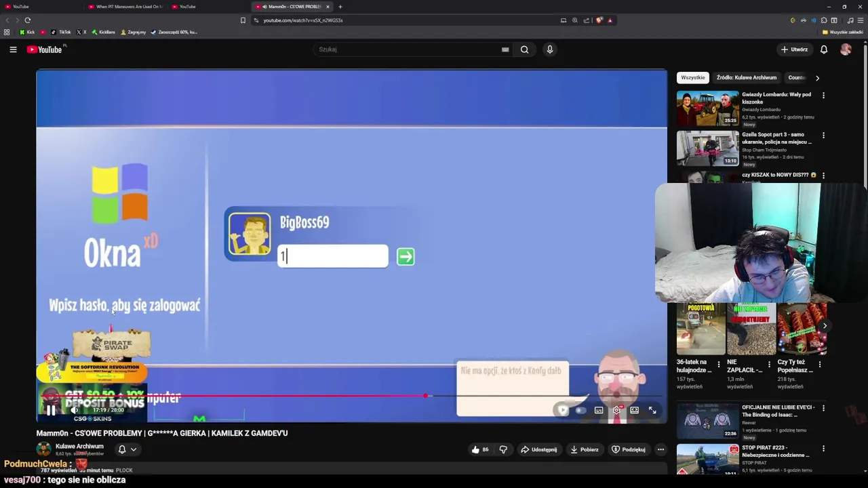Image resolution: width=868 pixels, height=488 pixels.
Task: Open the KickBans bookmark
Action: point(103,32)
